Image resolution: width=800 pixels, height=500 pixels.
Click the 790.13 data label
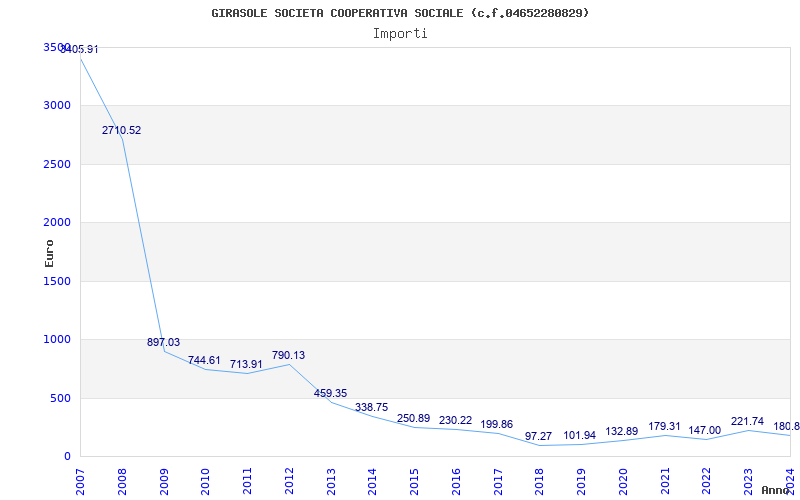tap(288, 355)
